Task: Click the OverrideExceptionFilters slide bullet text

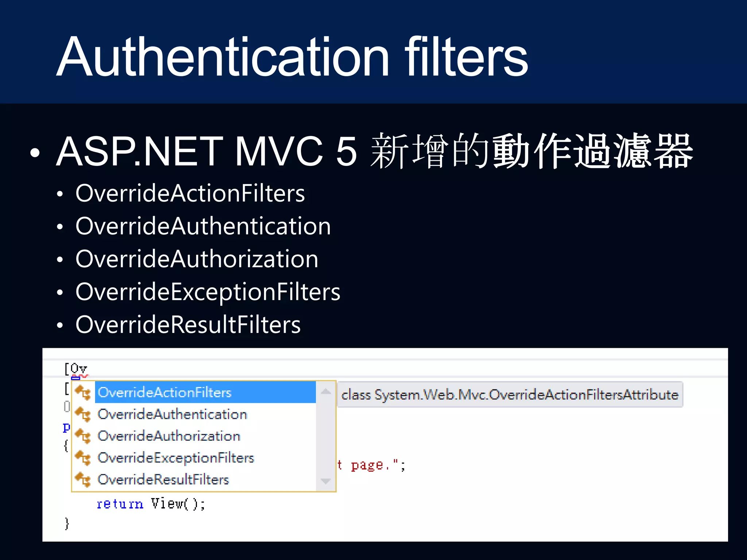Action: point(208,292)
